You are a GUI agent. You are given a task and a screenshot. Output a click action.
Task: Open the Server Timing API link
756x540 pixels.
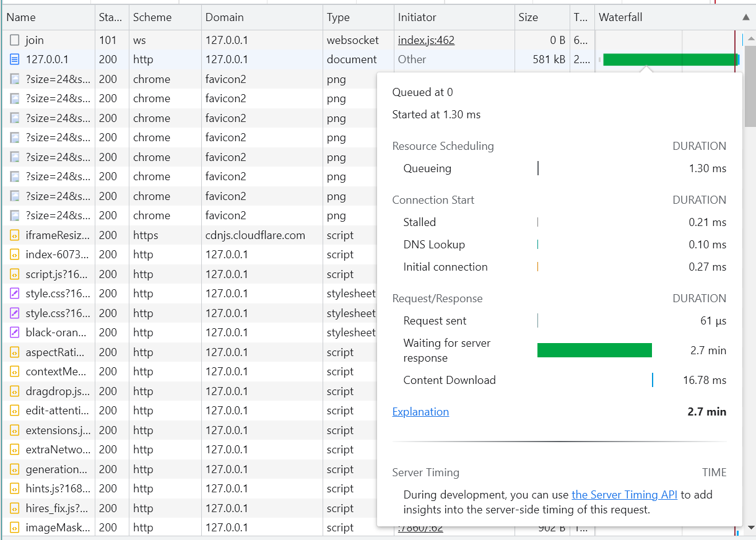point(624,494)
